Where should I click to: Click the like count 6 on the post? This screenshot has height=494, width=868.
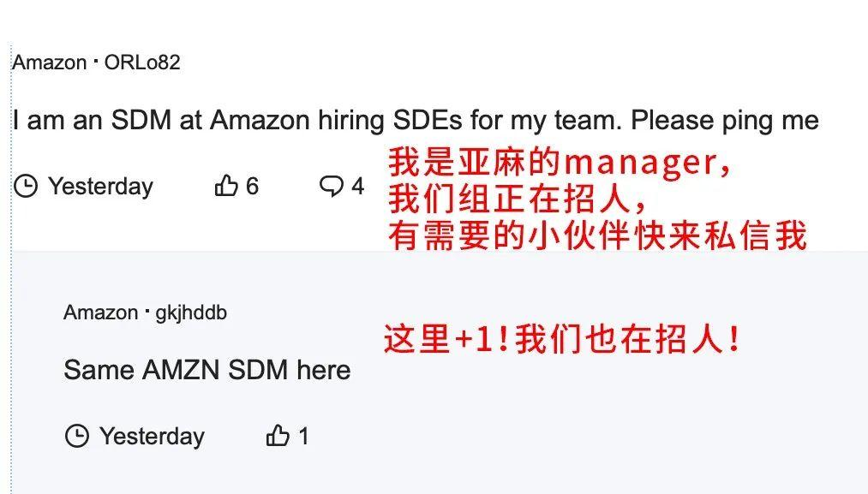click(252, 186)
